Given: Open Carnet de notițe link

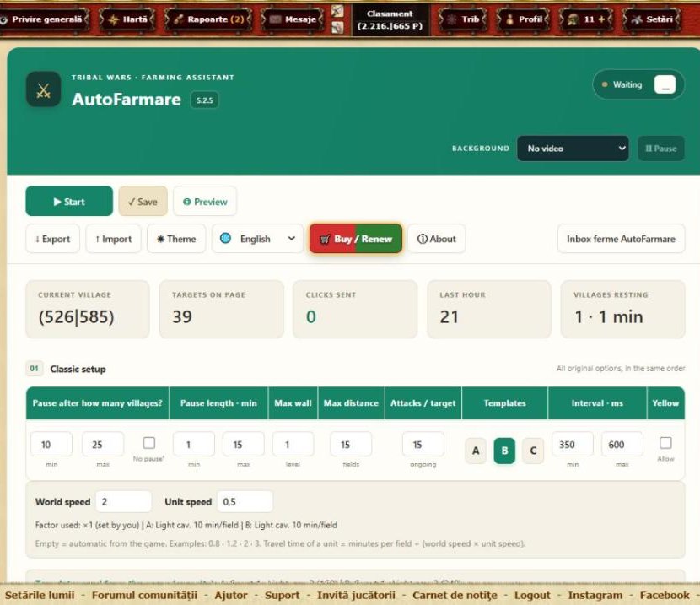Looking at the screenshot, I should pyautogui.click(x=455, y=595).
